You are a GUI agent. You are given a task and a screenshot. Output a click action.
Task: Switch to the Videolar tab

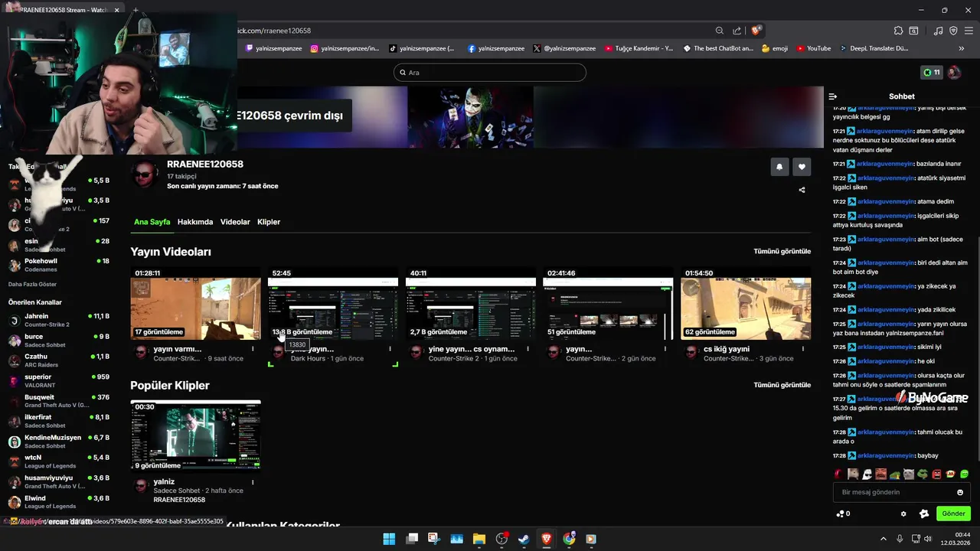[235, 222]
